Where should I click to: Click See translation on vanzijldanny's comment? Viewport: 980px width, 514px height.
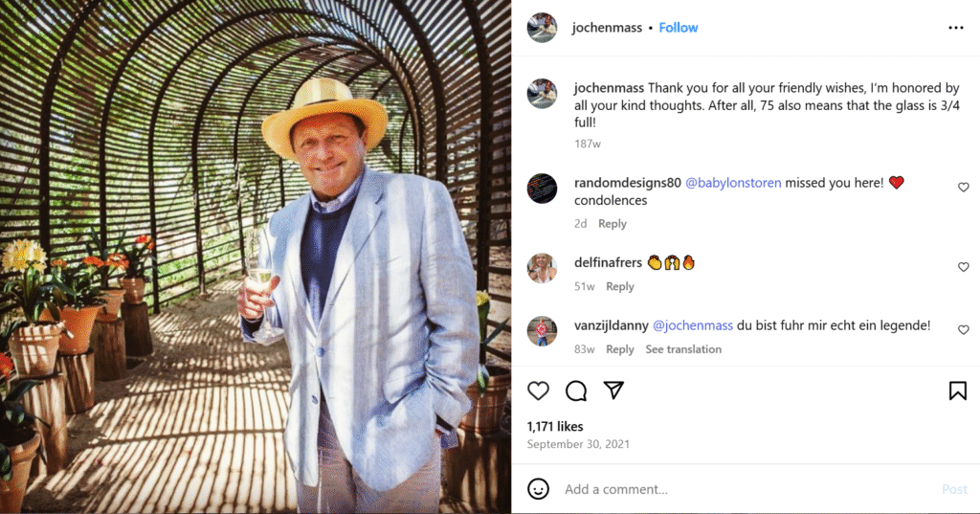(x=683, y=349)
